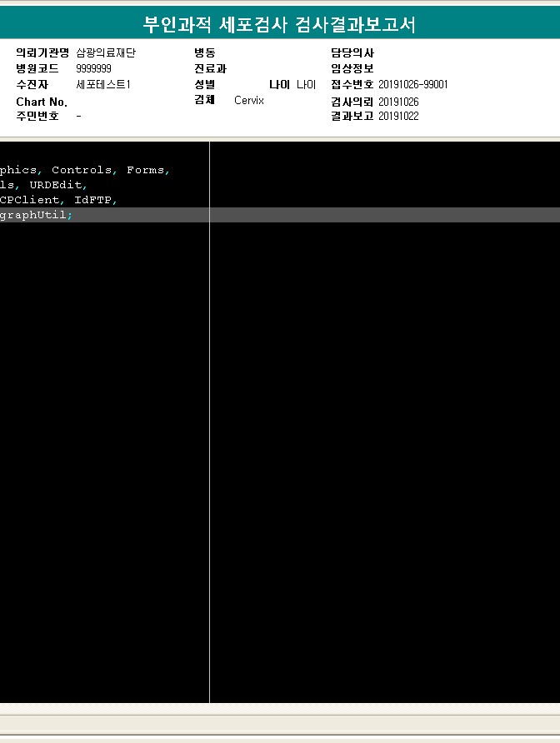The height and width of the screenshot is (743, 560).
Task: Click the report title 부인과적 세포검사 검사결과보고서
Action: point(279,24)
